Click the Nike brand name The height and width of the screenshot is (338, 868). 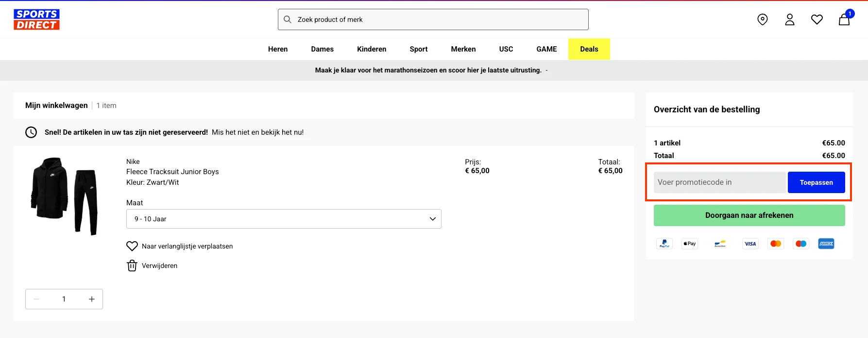click(x=133, y=161)
